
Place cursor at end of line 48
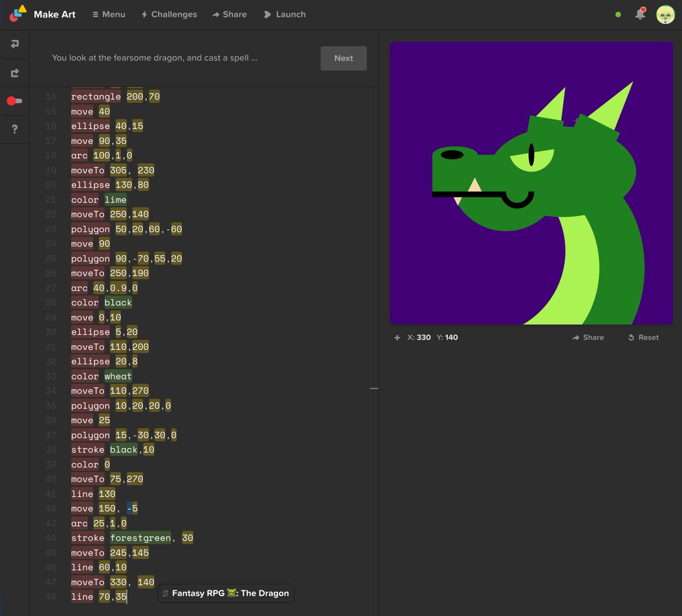(x=128, y=597)
